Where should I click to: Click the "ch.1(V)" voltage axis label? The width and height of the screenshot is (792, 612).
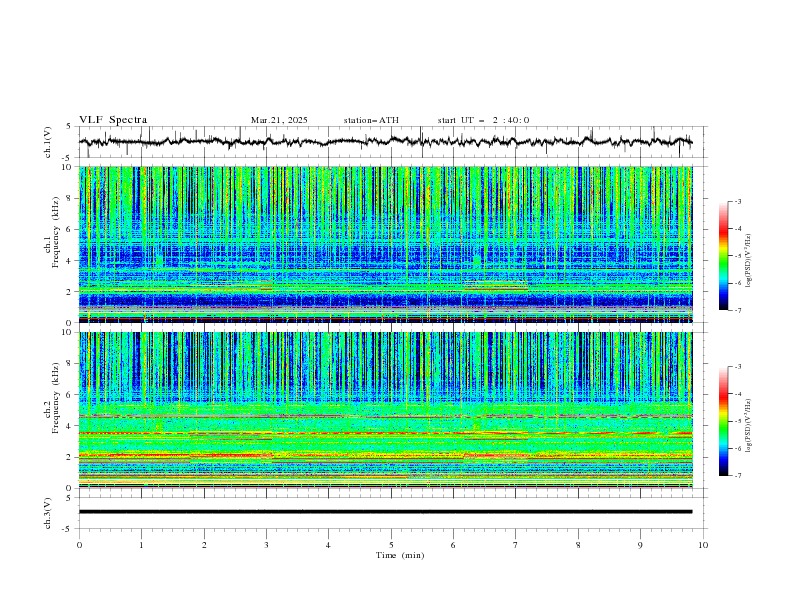point(47,142)
